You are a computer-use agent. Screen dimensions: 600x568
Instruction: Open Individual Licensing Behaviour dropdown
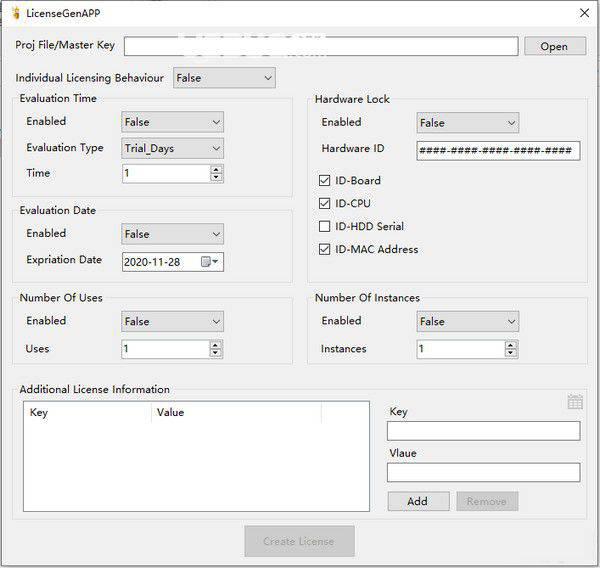[x=224, y=78]
